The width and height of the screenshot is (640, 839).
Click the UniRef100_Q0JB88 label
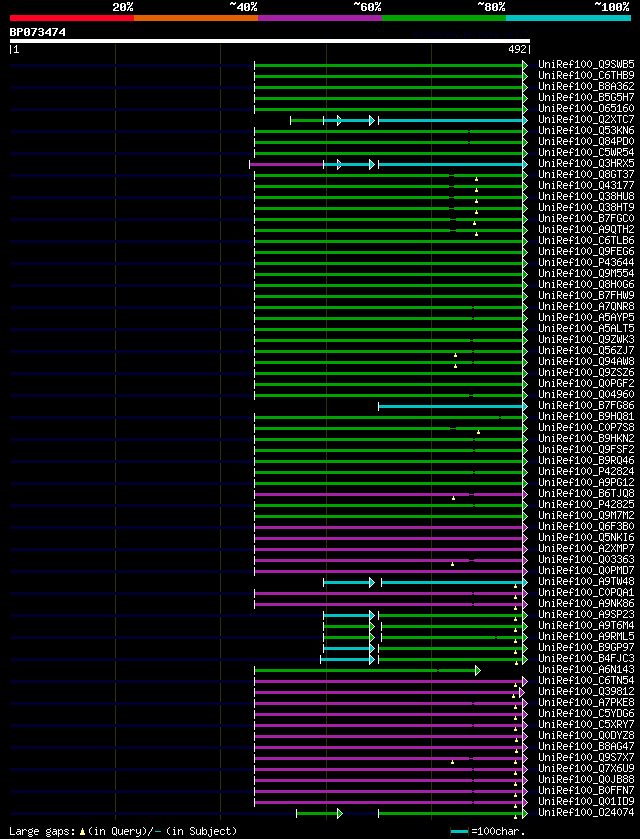coord(586,780)
